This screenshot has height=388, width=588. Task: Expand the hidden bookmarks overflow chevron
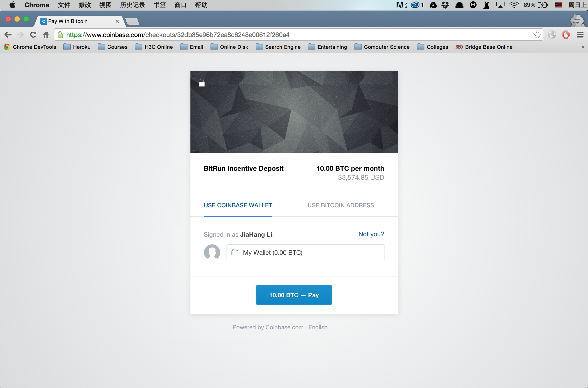[583, 47]
